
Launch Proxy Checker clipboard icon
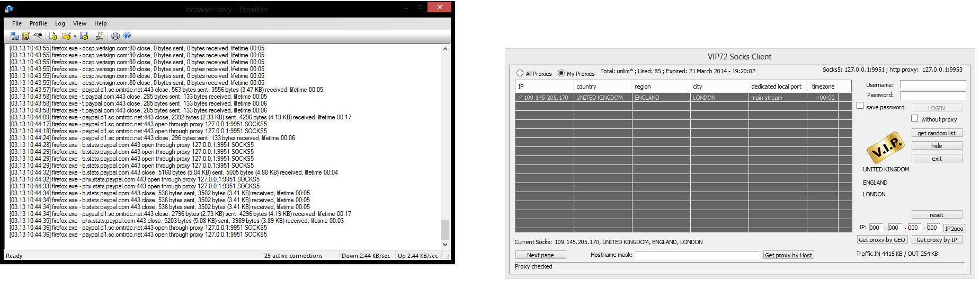99,36
